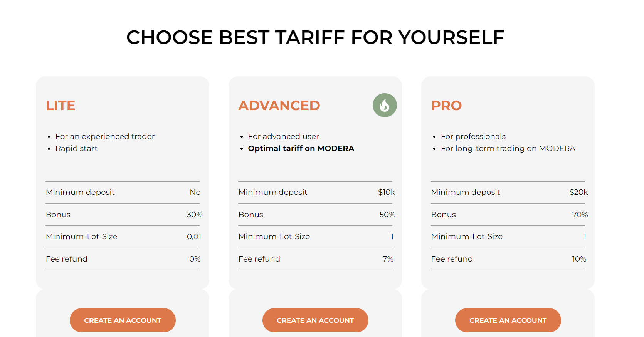The image size is (644, 337).
Task: Click the $10k minimum deposit value
Action: tap(387, 192)
